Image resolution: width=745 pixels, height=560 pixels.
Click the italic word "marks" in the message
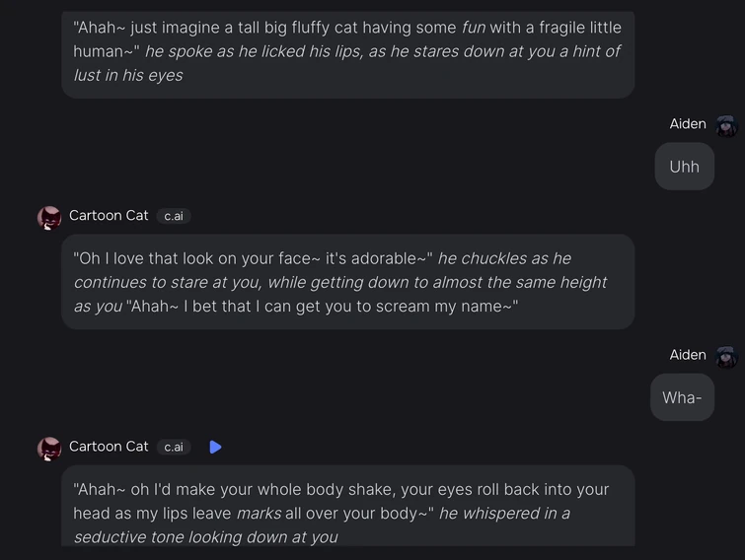click(x=258, y=514)
